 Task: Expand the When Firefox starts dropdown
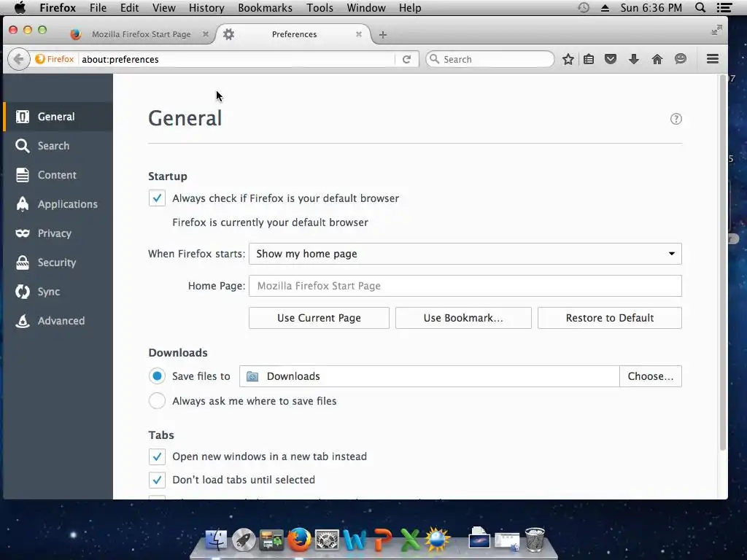tap(465, 254)
